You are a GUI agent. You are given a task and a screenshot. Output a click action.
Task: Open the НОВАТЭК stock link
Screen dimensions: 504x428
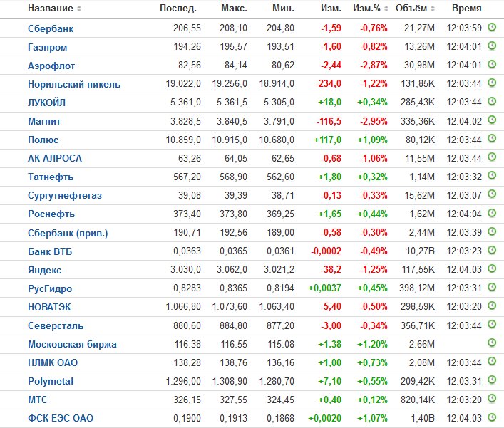[x=49, y=307]
